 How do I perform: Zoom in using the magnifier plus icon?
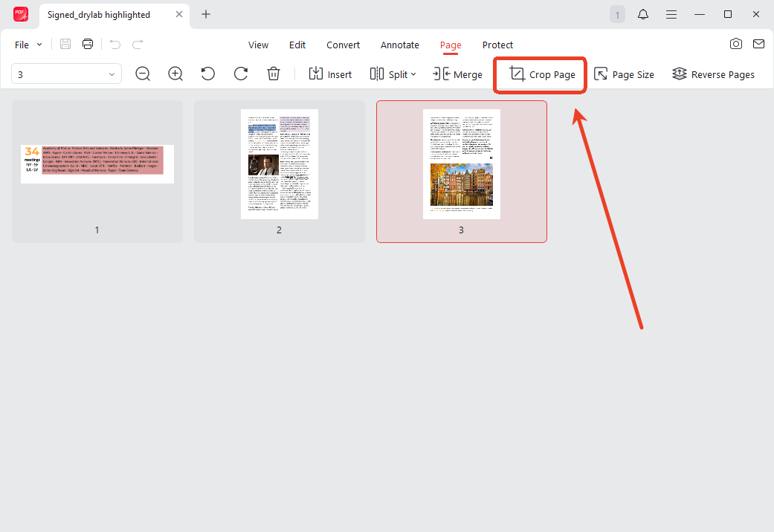(175, 74)
